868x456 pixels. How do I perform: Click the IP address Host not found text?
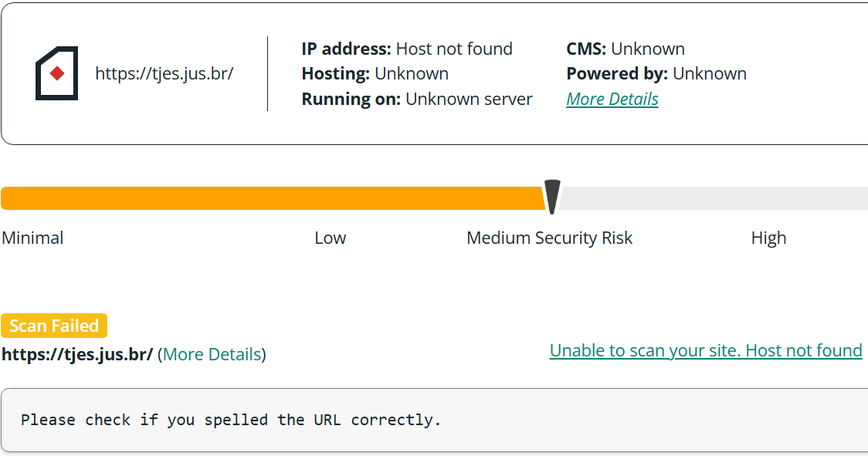[x=407, y=49]
